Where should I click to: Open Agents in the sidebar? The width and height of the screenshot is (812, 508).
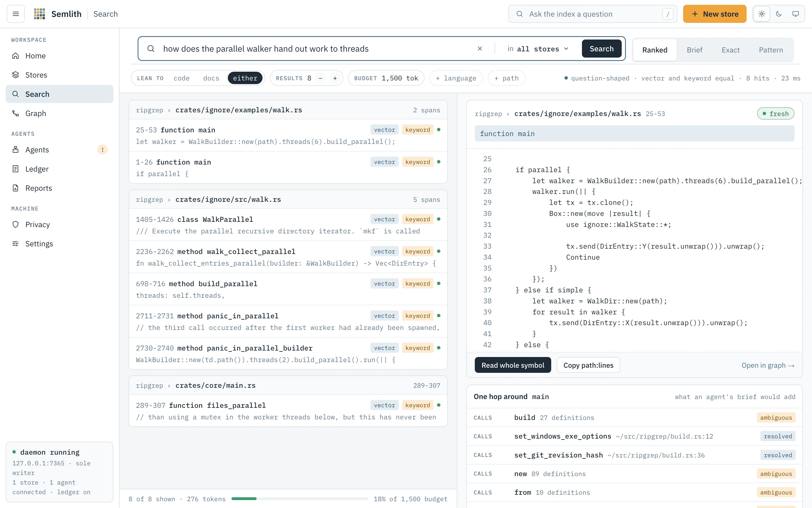tap(59, 150)
